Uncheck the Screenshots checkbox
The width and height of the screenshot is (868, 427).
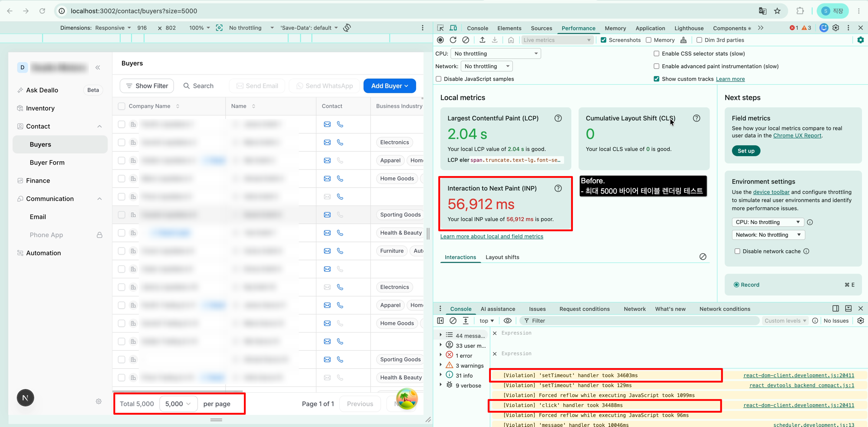pos(603,40)
